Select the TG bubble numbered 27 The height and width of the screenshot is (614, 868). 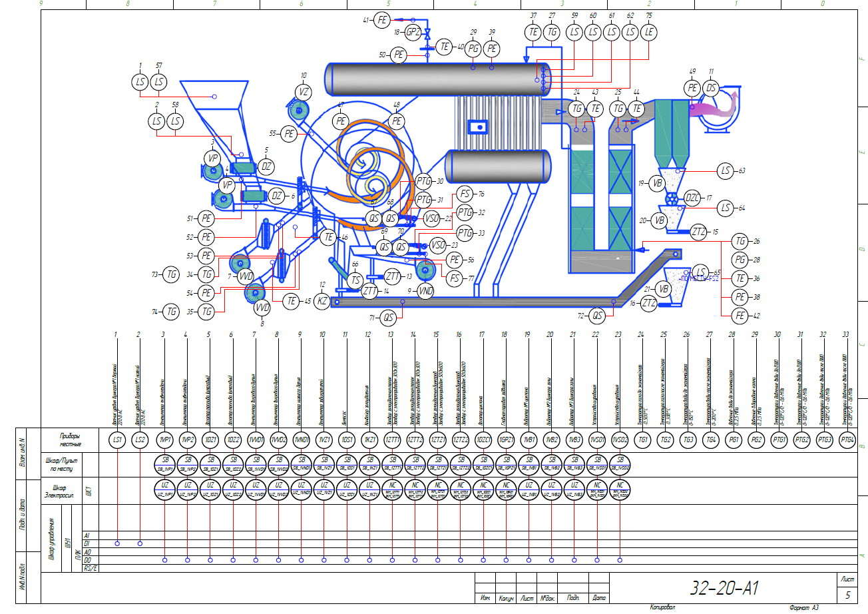(x=552, y=32)
